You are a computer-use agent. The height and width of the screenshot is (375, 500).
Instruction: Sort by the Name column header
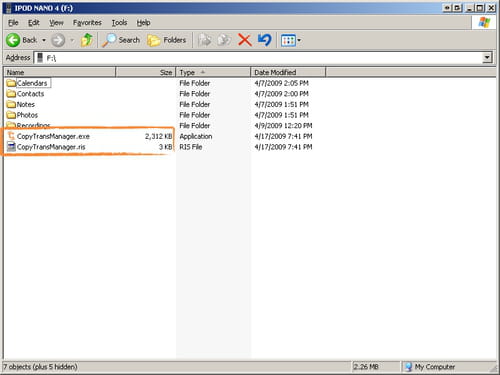[x=59, y=72]
